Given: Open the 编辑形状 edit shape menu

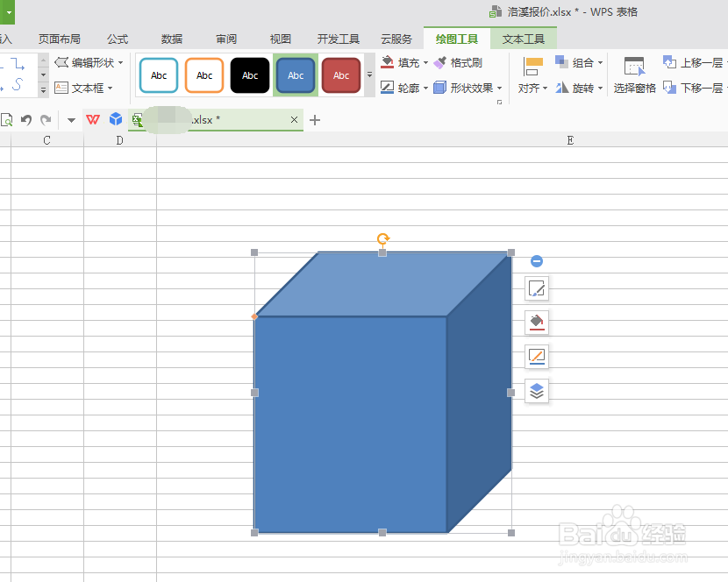Looking at the screenshot, I should (x=89, y=62).
